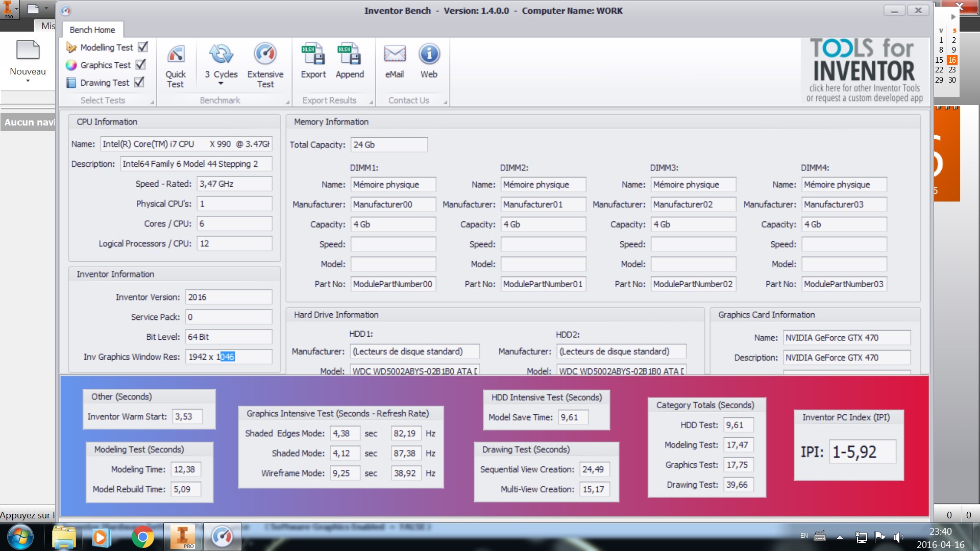Toggle the Modelling Test checkbox
This screenshot has height=551, width=980.
[143, 47]
